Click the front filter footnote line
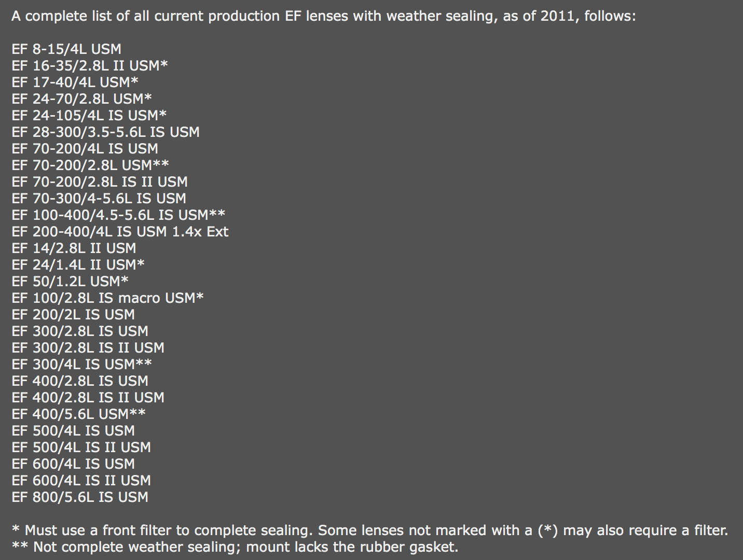 tap(370, 530)
